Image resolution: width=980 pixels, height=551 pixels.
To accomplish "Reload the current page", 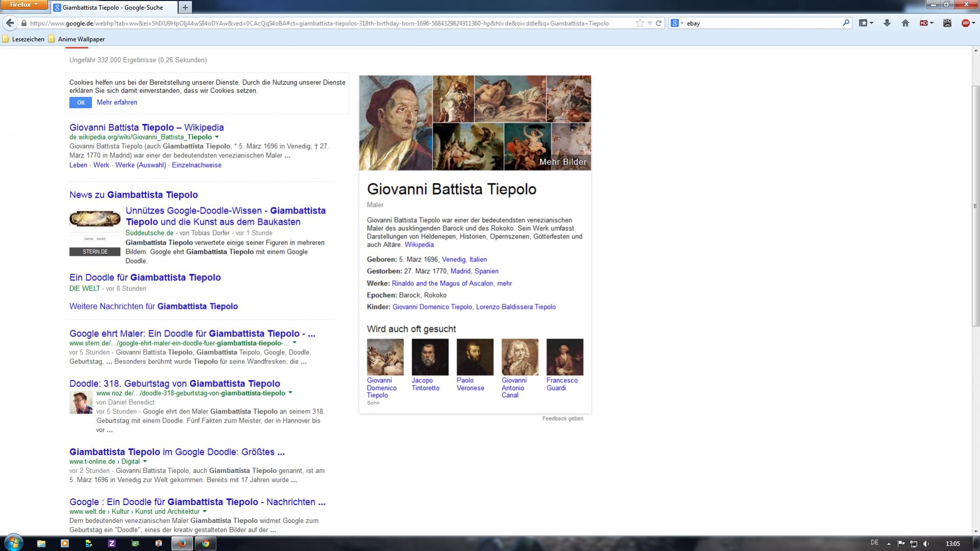I will click(659, 23).
